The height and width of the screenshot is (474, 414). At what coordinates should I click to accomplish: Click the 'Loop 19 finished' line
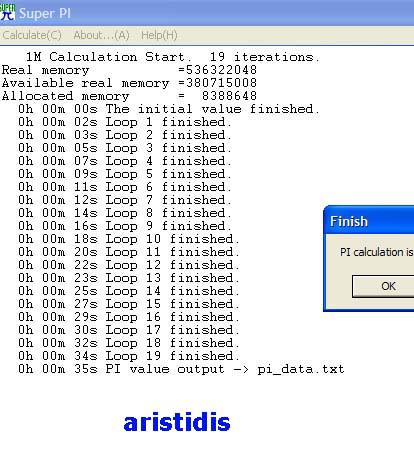129,356
